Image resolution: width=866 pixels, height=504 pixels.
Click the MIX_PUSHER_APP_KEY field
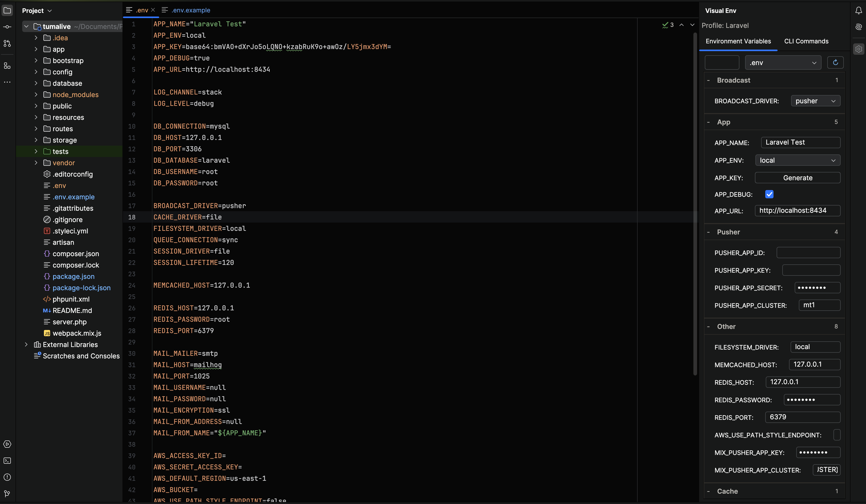818,452
